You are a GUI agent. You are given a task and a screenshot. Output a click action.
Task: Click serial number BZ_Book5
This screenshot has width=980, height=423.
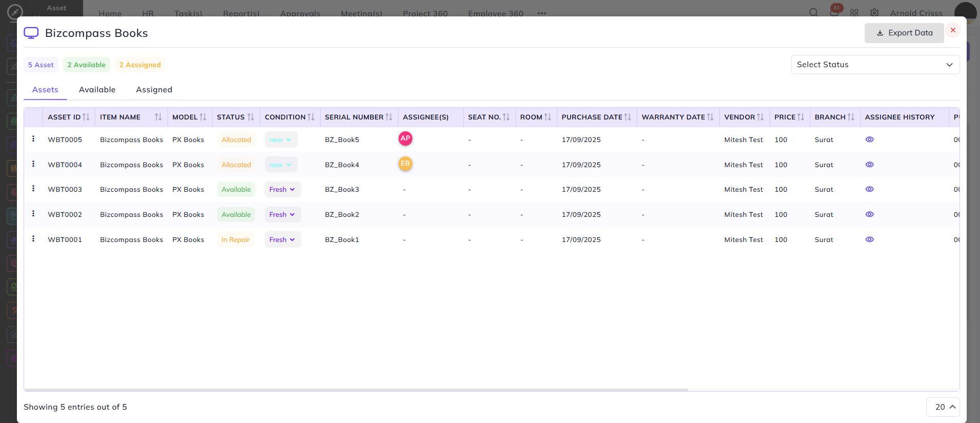tap(342, 139)
